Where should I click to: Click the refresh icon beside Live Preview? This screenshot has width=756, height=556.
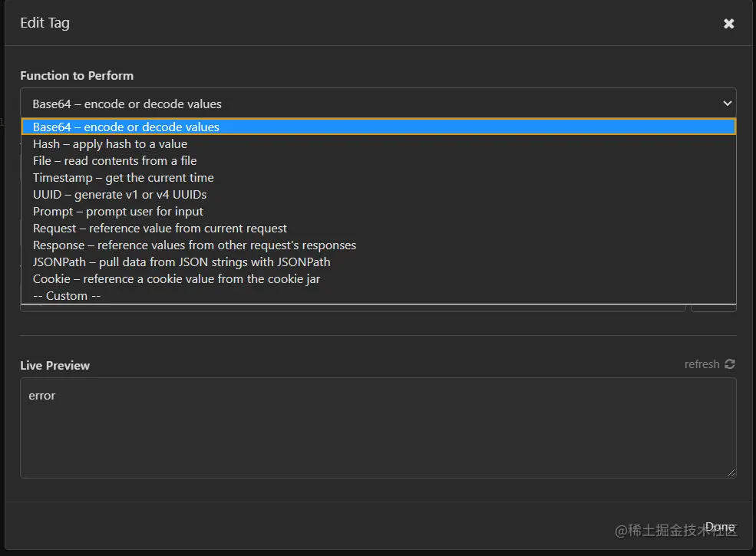click(x=729, y=364)
